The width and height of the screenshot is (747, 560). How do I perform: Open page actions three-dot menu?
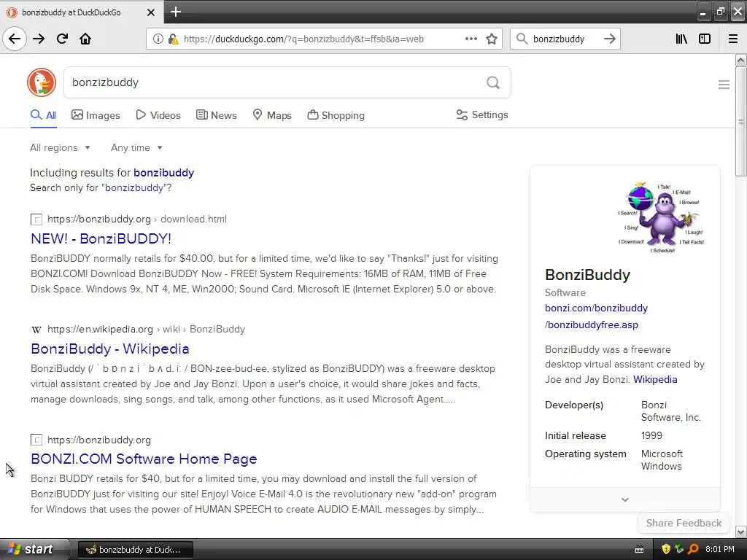[x=471, y=39]
